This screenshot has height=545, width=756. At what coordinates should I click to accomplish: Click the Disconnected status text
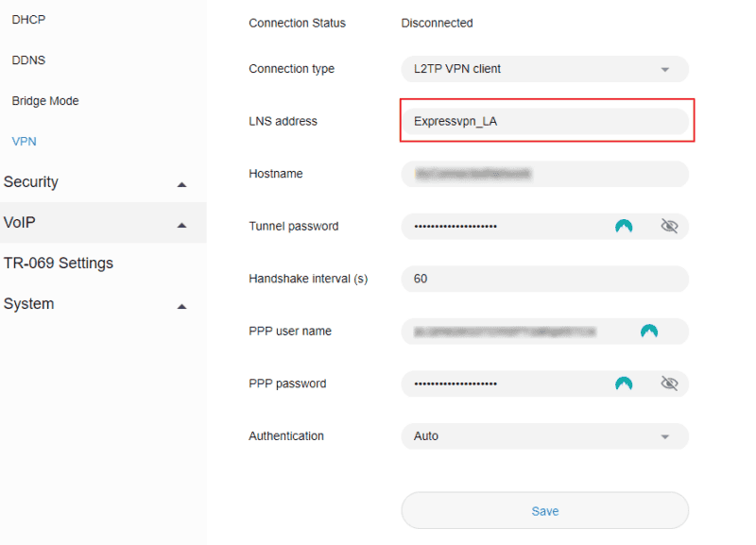click(x=437, y=23)
